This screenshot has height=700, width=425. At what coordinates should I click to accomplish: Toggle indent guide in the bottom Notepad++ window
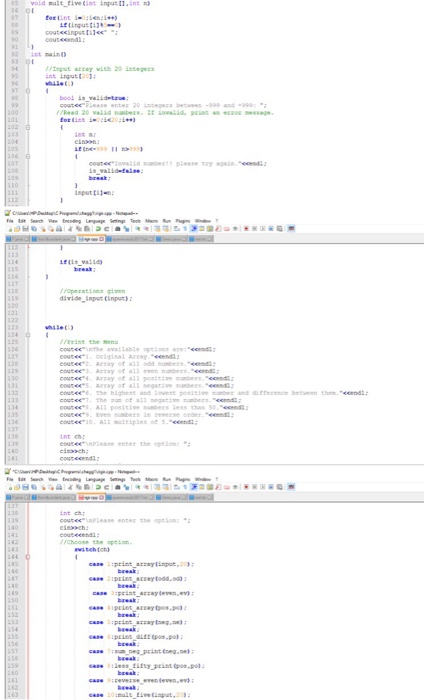point(194,487)
